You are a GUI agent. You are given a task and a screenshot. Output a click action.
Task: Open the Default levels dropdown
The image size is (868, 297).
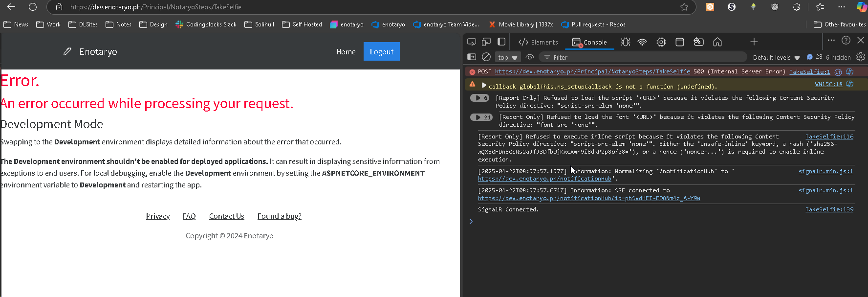776,58
